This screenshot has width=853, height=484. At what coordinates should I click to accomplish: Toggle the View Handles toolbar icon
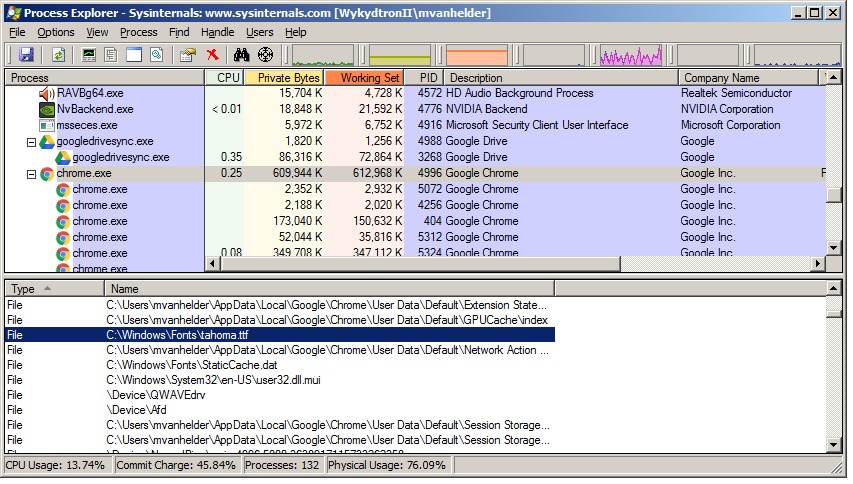155,55
